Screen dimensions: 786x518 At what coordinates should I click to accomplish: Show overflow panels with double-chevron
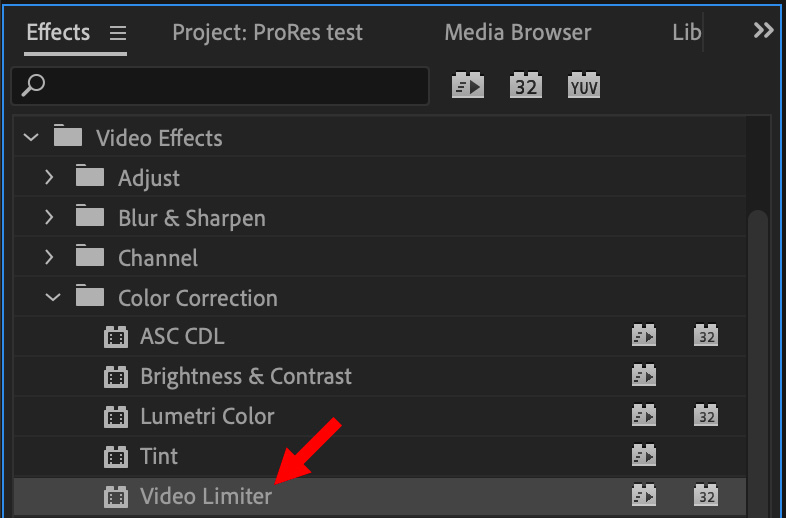coord(763,31)
